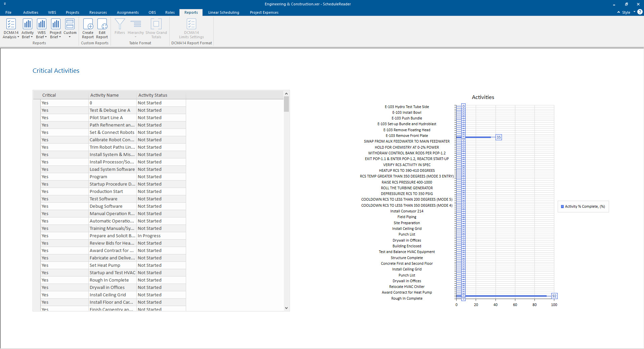Switch to the Linear Scheduling tab
The width and height of the screenshot is (644, 349).
(x=224, y=12)
